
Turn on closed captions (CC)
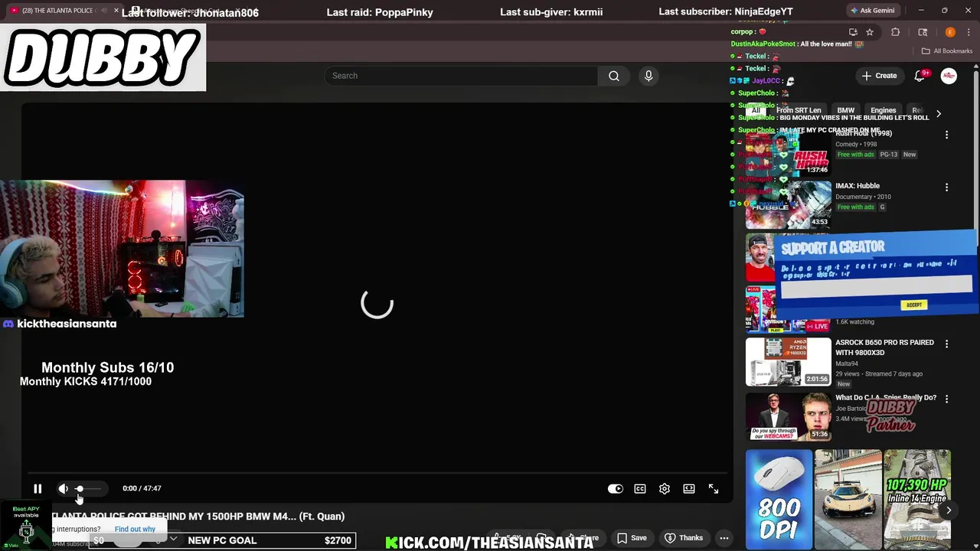click(x=640, y=488)
